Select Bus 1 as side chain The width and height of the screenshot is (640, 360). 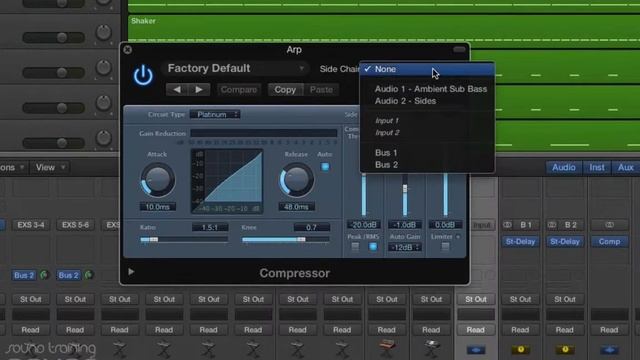pyautogui.click(x=386, y=153)
